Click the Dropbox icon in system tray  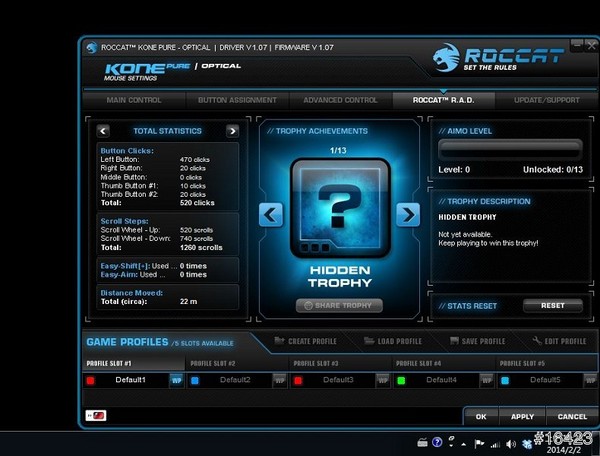527,444
